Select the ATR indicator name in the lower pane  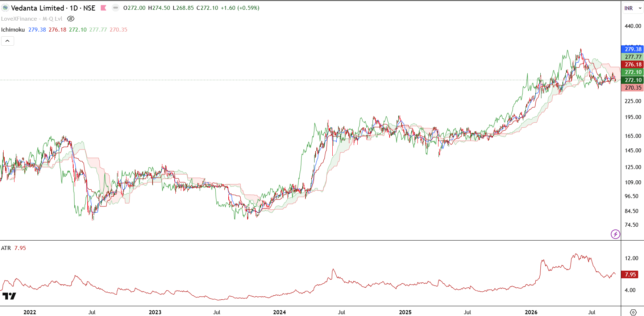[x=6, y=248]
